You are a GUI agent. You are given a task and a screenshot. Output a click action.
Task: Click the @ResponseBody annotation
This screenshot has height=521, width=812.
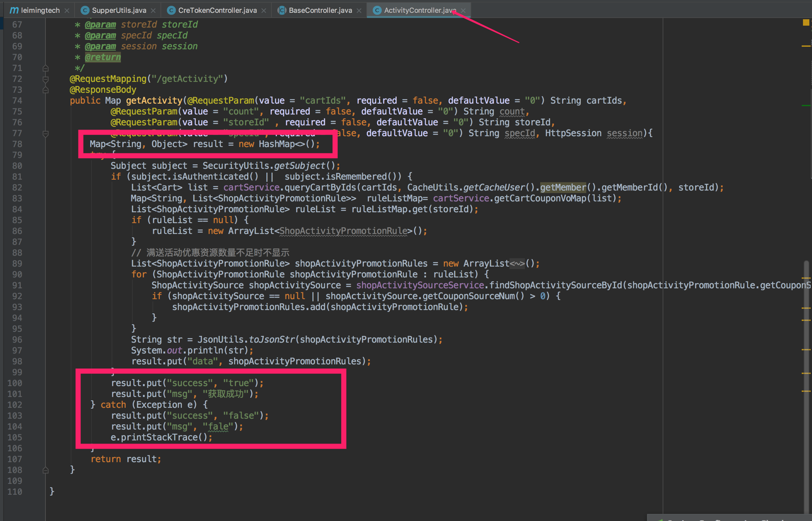[103, 90]
